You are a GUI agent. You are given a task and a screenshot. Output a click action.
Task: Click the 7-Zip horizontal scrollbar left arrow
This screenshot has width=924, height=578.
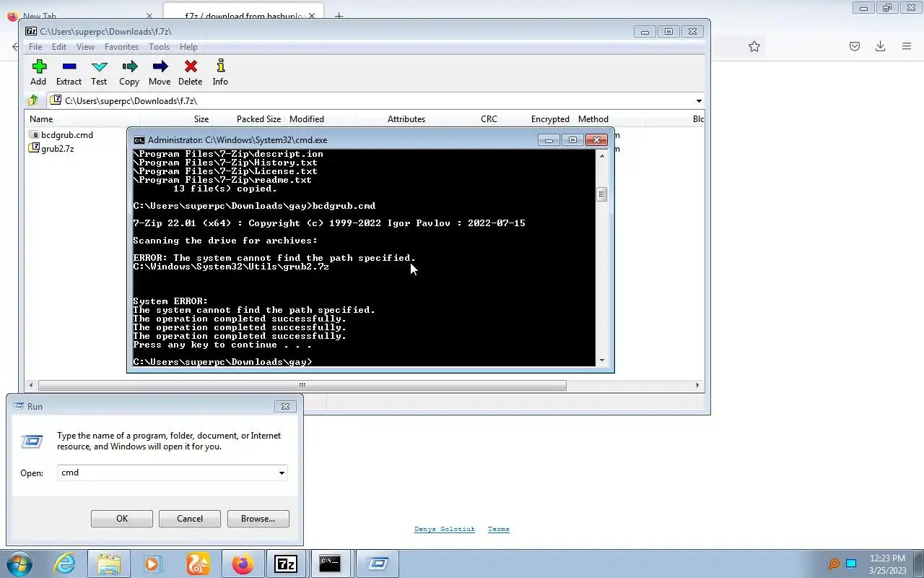coord(31,385)
